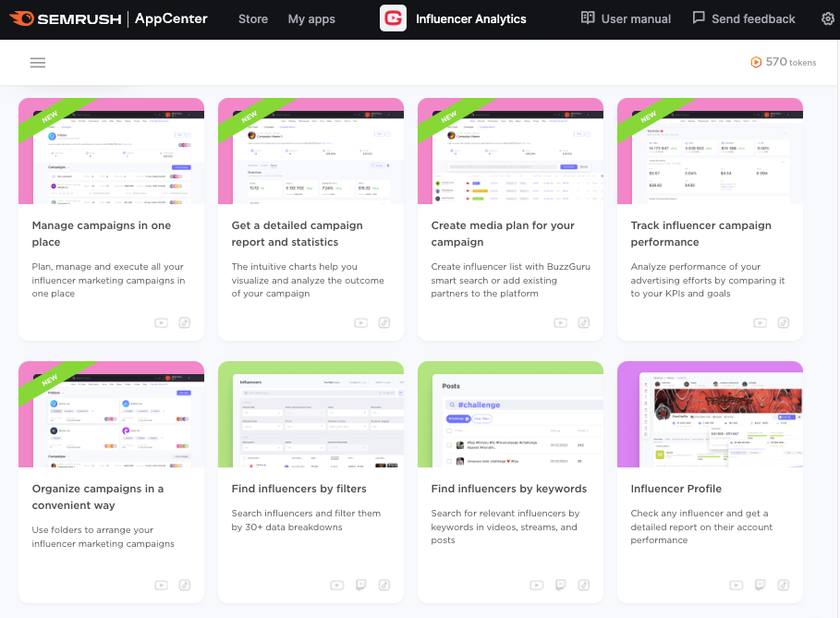Image resolution: width=840 pixels, height=618 pixels.
Task: Click TikTok icon on detailed campaign report card
Action: (x=384, y=322)
